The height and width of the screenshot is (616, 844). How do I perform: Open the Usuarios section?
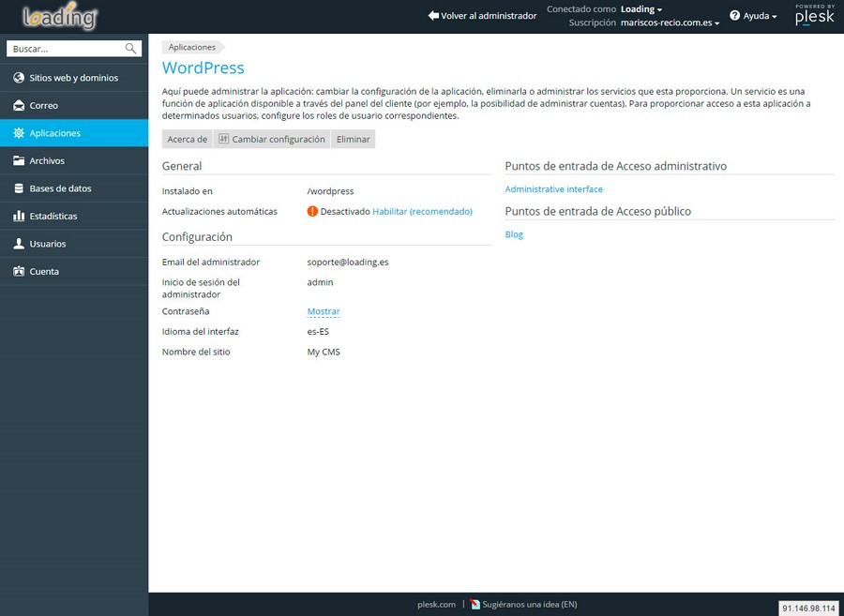74,244
